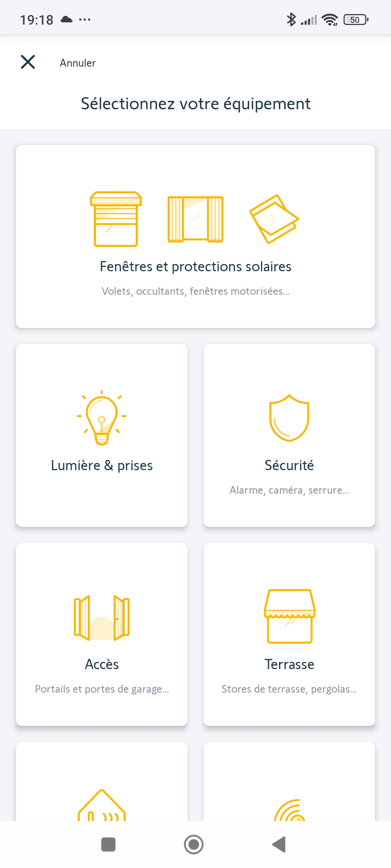The image size is (391, 868).
Task: Tap the Sécurité shield icon
Action: (289, 418)
